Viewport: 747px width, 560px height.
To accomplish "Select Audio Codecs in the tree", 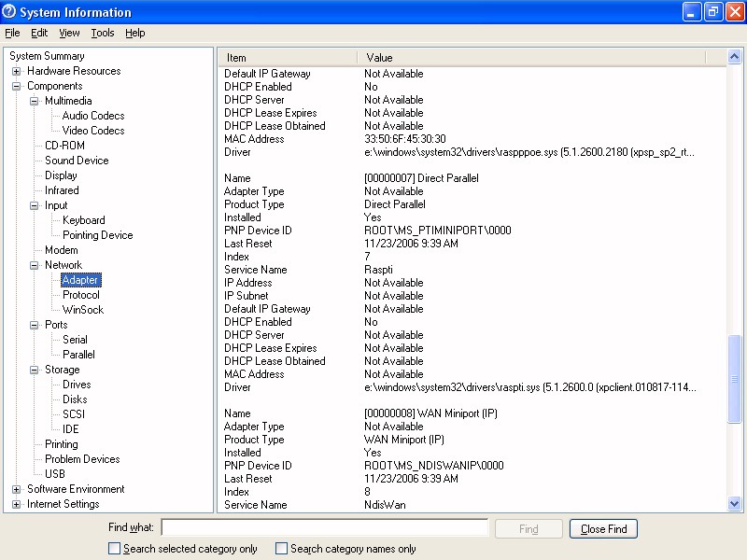I will pyautogui.click(x=93, y=116).
